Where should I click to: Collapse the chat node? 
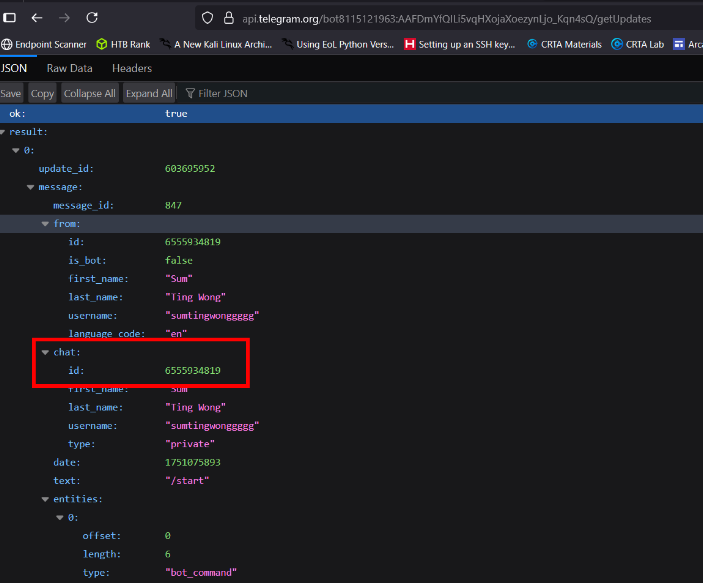(x=45, y=352)
